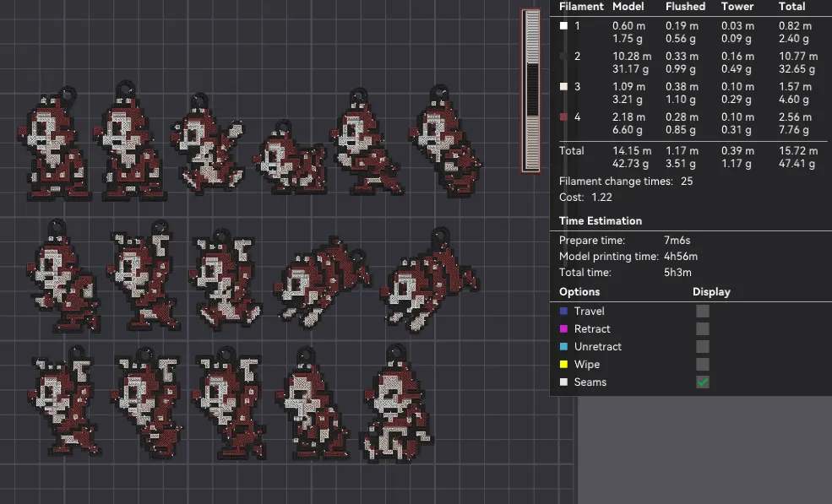Click the Seams option label
Image resolution: width=832 pixels, height=504 pixels.
click(x=590, y=382)
